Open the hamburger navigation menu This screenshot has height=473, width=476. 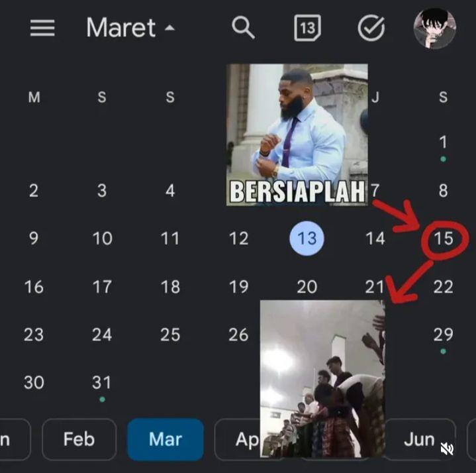[42, 28]
